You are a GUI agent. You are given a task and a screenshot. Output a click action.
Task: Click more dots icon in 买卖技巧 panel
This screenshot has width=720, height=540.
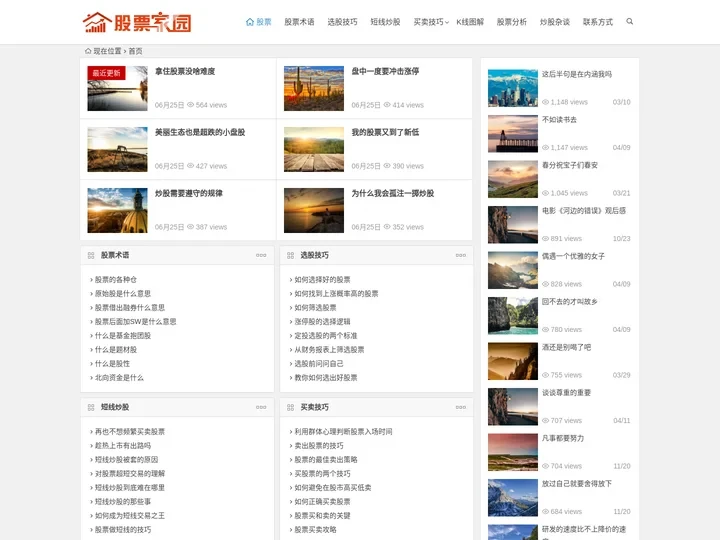(461, 407)
